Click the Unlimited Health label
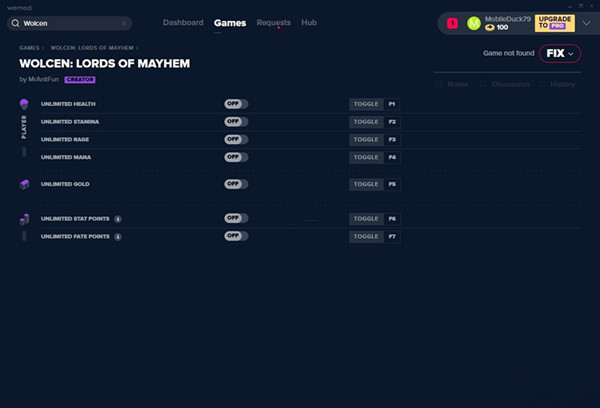Image resolution: width=600 pixels, height=408 pixels. tap(68, 104)
